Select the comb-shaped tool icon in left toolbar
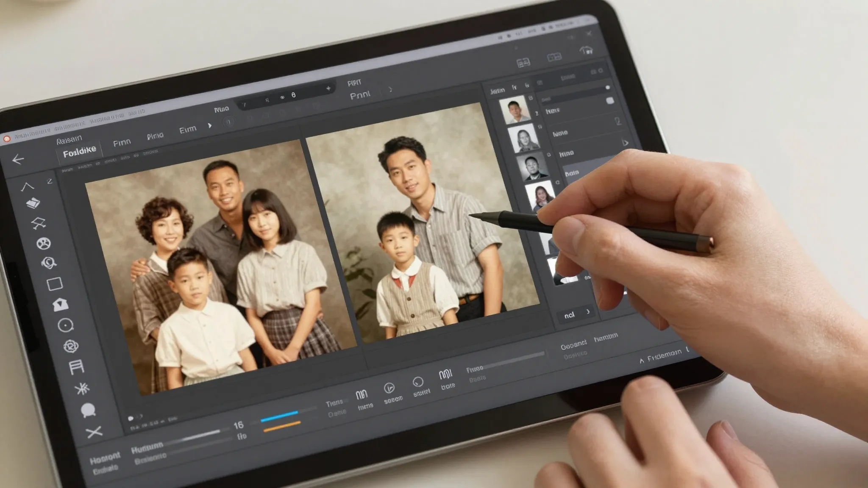This screenshot has height=488, width=868. coord(77,367)
